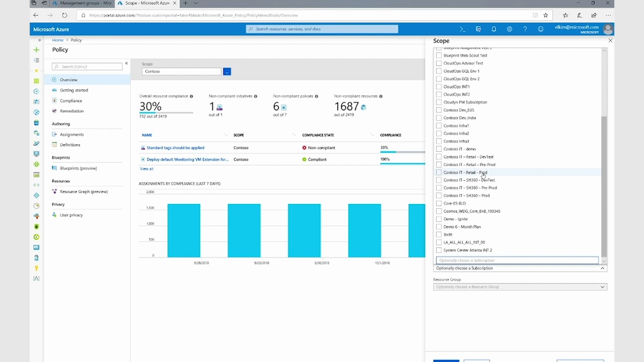Click Policy breadcrumb link
This screenshot has width=644, height=362.
pos(76,40)
